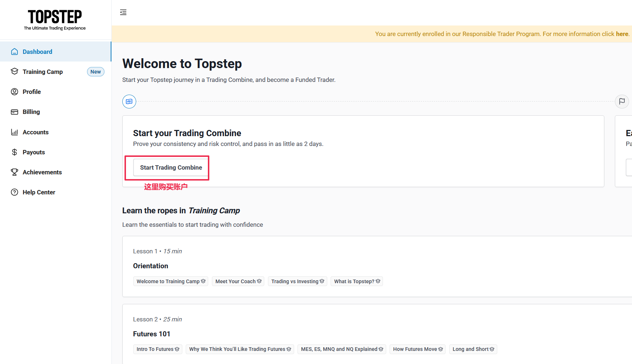Click the Topstep logo
The image size is (632, 364).
(55, 20)
